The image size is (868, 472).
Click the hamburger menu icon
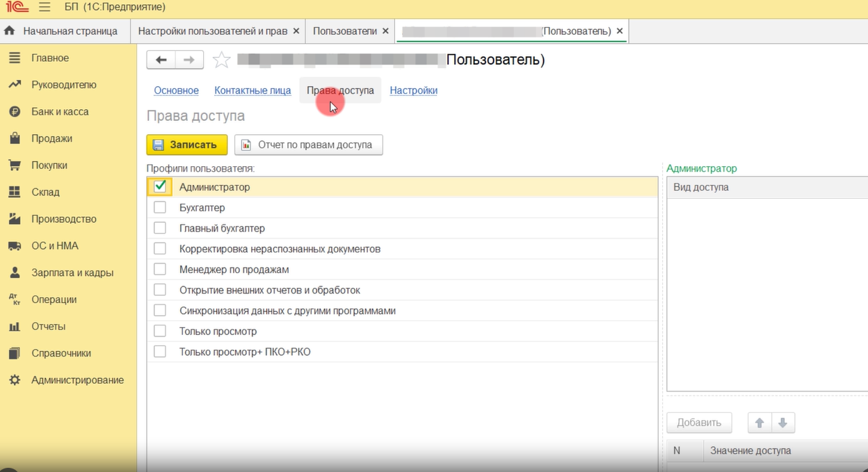43,7
